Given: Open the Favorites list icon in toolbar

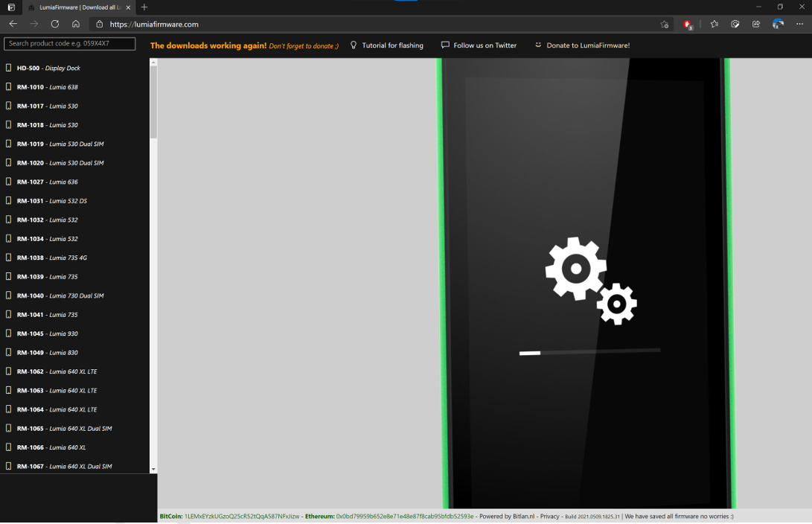Looking at the screenshot, I should pos(715,24).
